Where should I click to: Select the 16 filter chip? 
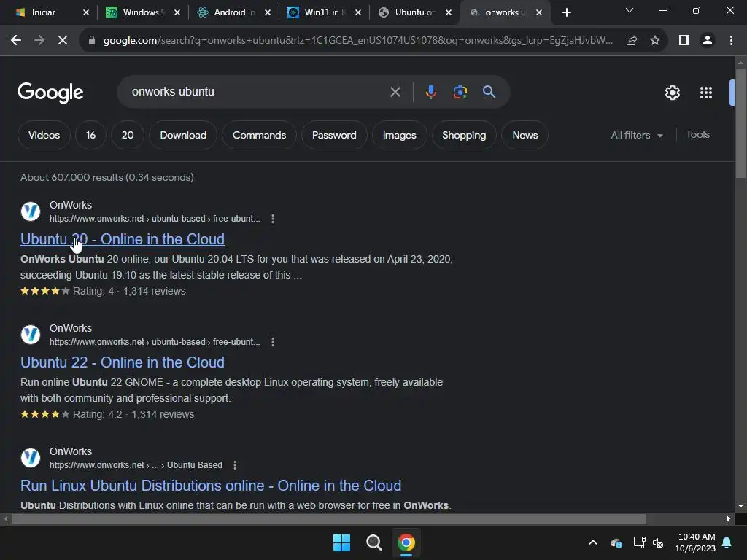point(90,135)
